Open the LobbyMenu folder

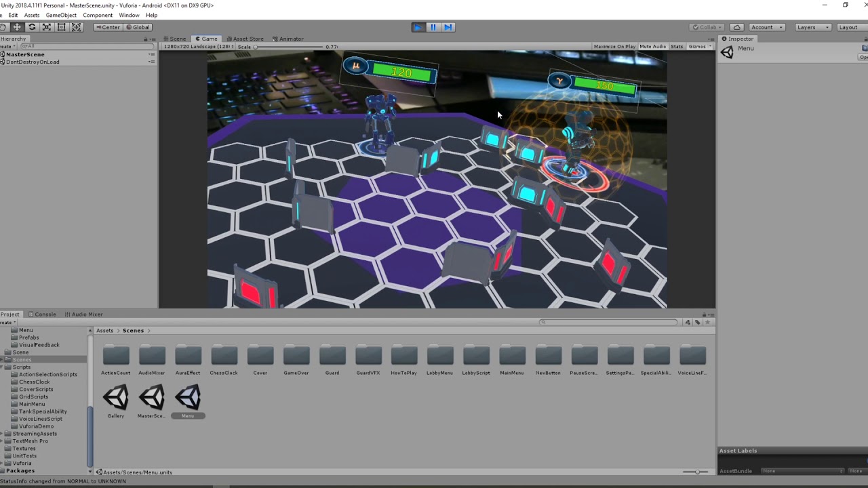click(x=440, y=360)
